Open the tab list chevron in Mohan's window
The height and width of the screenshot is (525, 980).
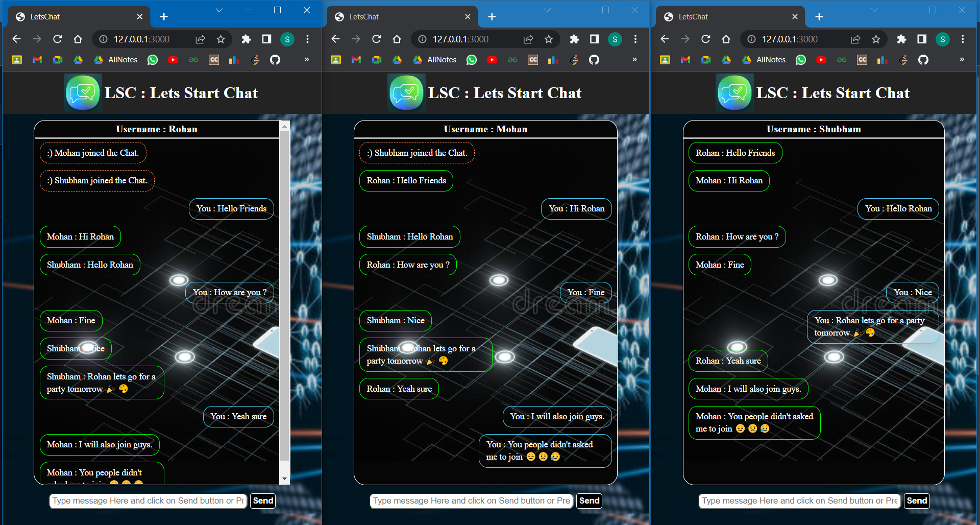(x=547, y=10)
